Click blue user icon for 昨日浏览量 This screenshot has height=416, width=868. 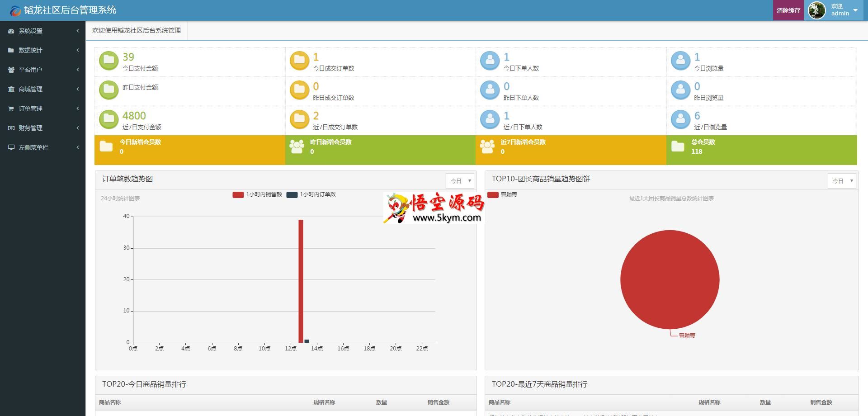click(x=680, y=90)
